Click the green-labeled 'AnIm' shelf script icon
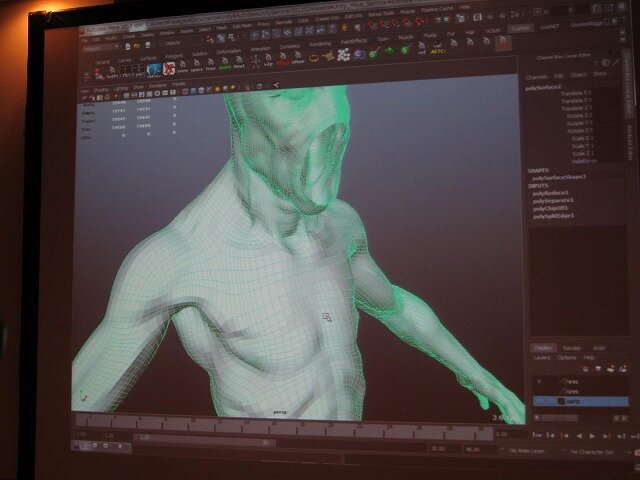640x480 pixels. coord(224,64)
